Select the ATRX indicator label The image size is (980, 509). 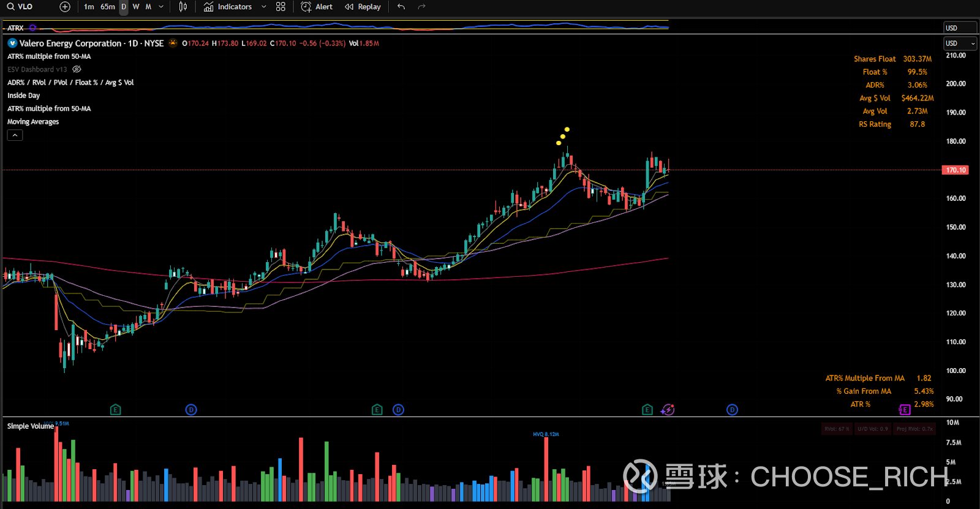pos(15,28)
